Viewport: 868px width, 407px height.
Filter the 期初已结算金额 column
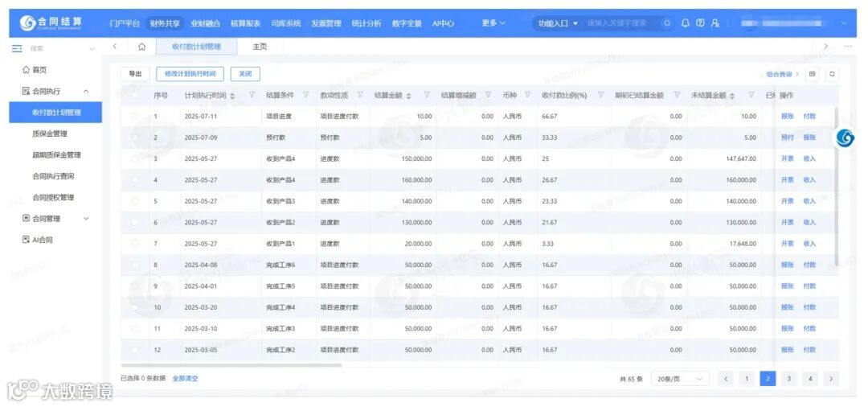click(x=677, y=95)
